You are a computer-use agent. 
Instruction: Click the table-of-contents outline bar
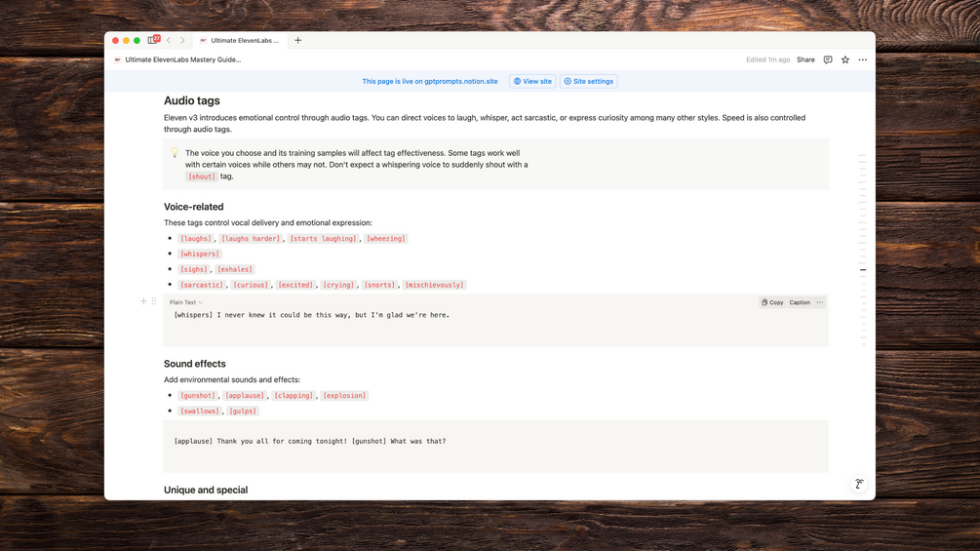[x=863, y=250]
